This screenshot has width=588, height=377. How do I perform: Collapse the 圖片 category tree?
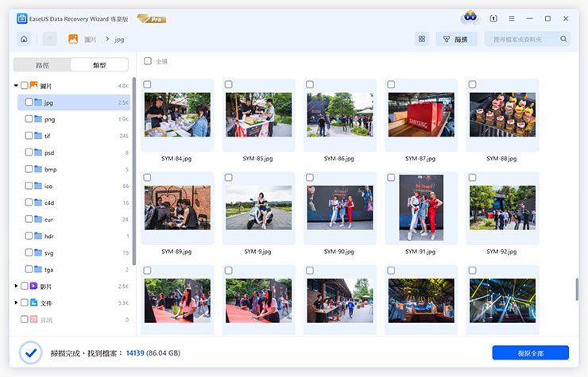(16, 86)
